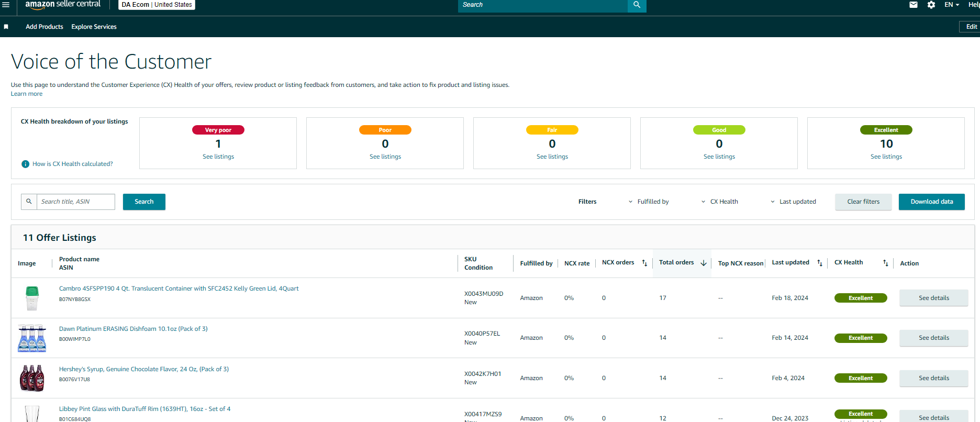Viewport: 980px width, 422px height.
Task: Click the Feb 18, 2024 date cell
Action: pos(790,298)
